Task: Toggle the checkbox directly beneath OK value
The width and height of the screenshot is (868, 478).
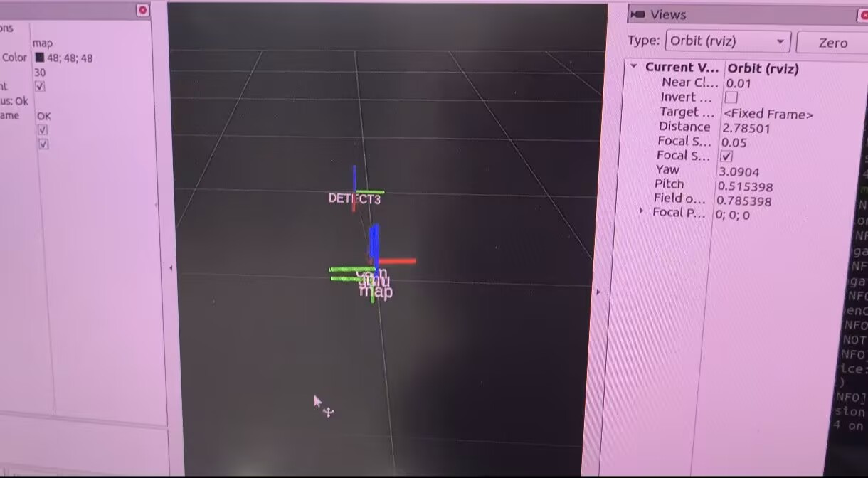Action: [43, 129]
